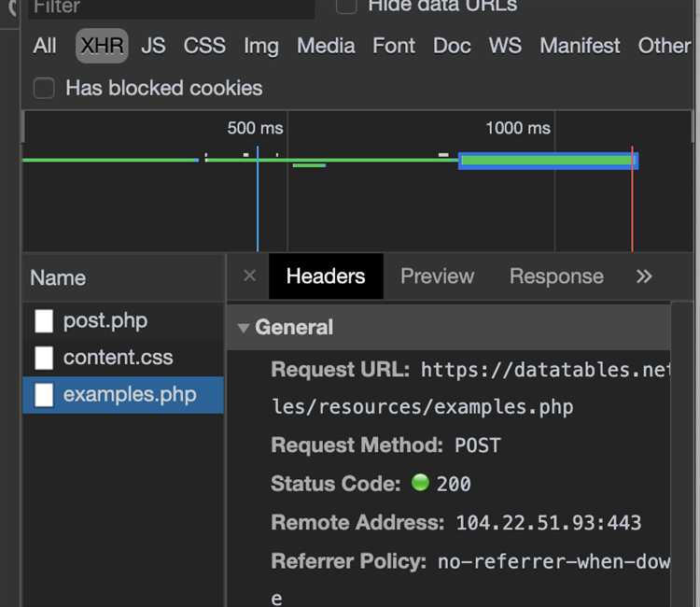
Task: Click the Referrer Policy value
Action: (553, 561)
